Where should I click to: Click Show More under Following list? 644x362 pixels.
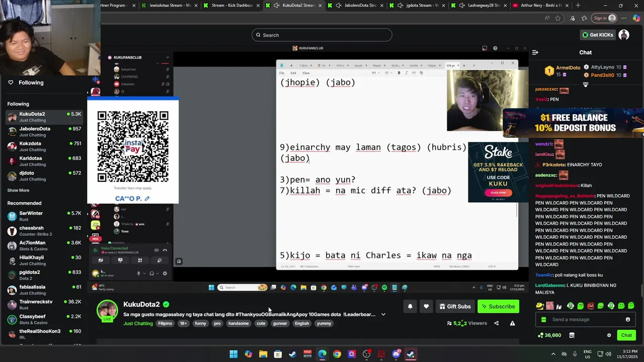pos(18,191)
